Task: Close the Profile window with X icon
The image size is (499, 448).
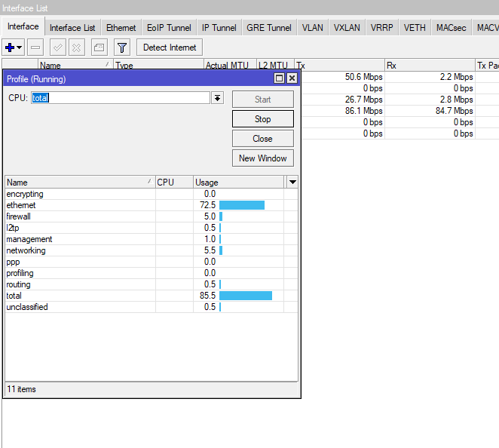Action: coord(292,78)
